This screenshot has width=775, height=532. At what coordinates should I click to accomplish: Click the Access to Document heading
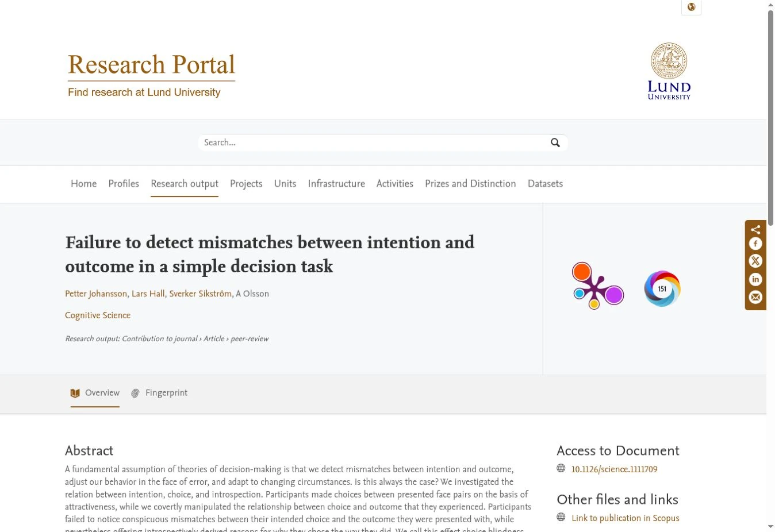618,450
